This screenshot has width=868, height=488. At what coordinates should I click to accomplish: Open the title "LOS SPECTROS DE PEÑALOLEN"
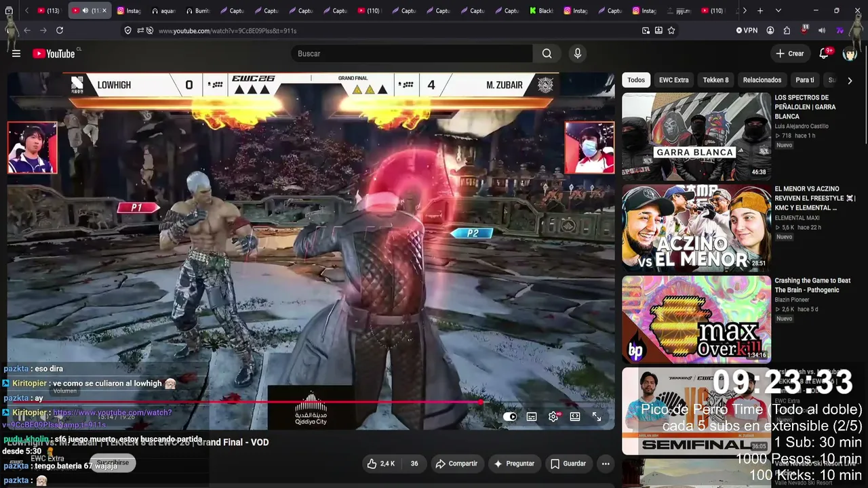tap(806, 107)
